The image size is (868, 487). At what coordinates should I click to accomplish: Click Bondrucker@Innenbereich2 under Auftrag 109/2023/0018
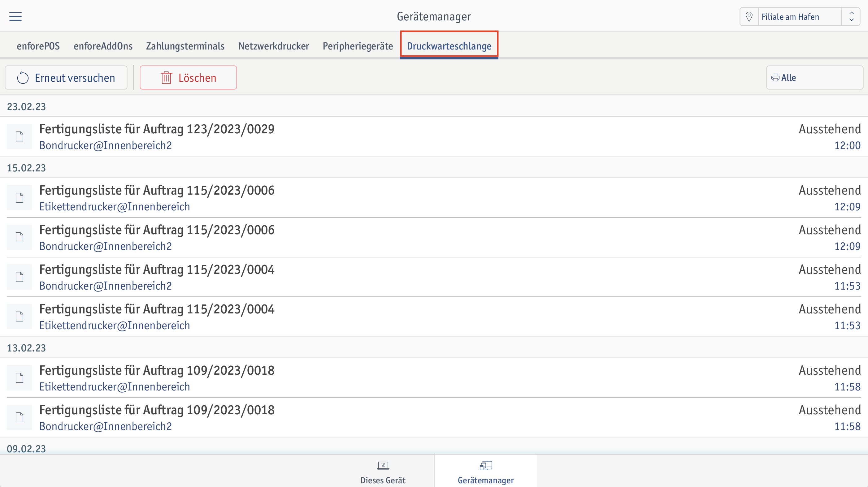tap(106, 426)
